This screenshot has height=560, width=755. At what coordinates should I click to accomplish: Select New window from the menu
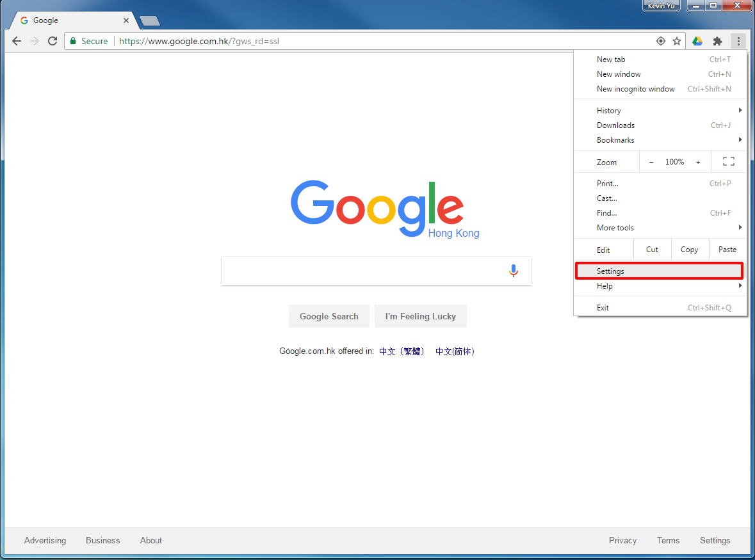click(660, 74)
